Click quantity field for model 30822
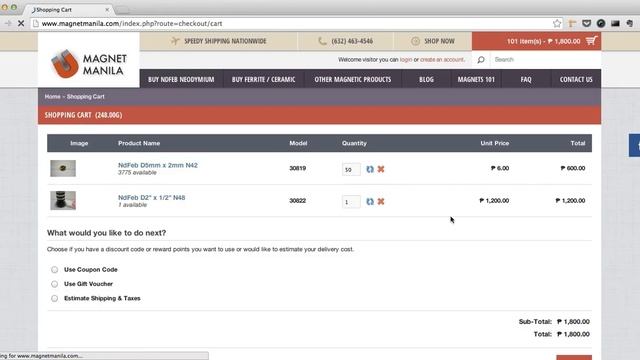The width and height of the screenshot is (640, 360). coord(351,202)
